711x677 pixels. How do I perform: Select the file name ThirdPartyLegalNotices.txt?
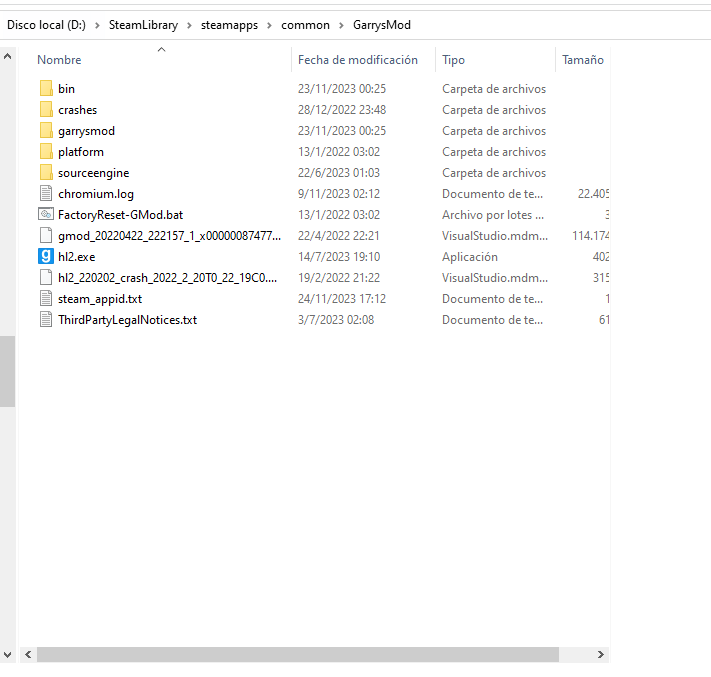coord(127,320)
